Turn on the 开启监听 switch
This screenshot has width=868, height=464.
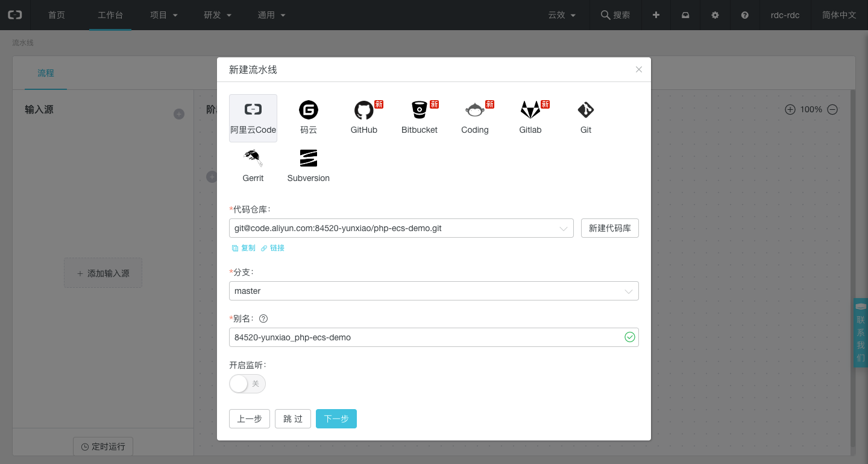pyautogui.click(x=247, y=384)
